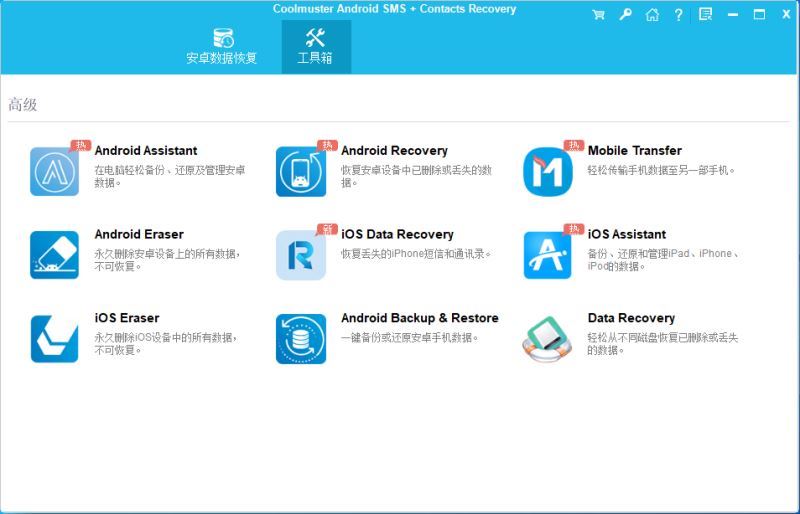Open the iOS Data Recovery R icon
800x514 pixels.
tap(301, 255)
